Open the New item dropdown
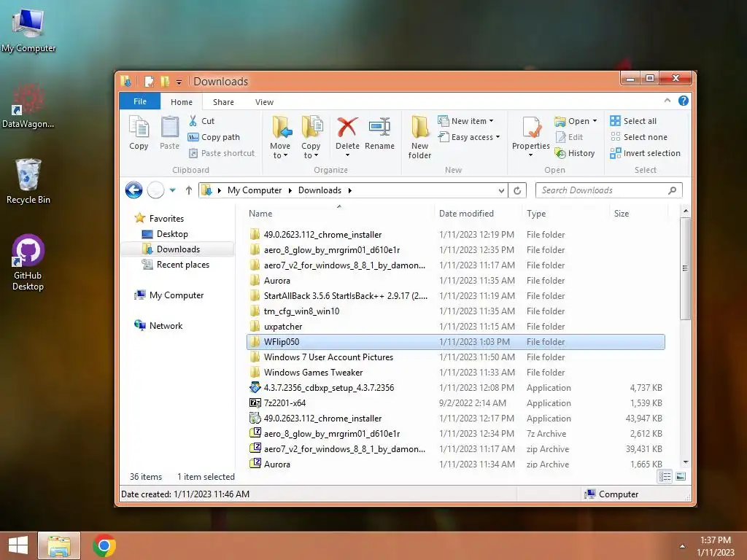This screenshot has width=747, height=560. point(466,121)
